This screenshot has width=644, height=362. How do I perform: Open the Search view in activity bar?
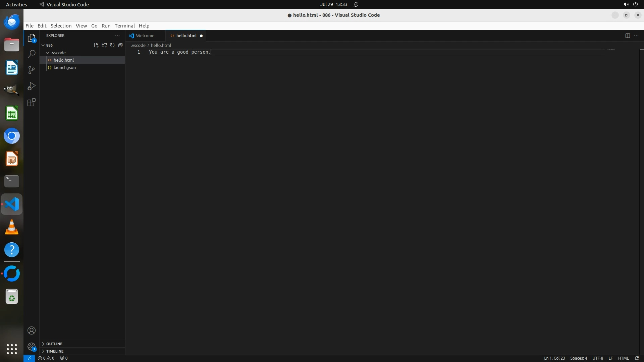point(32,54)
